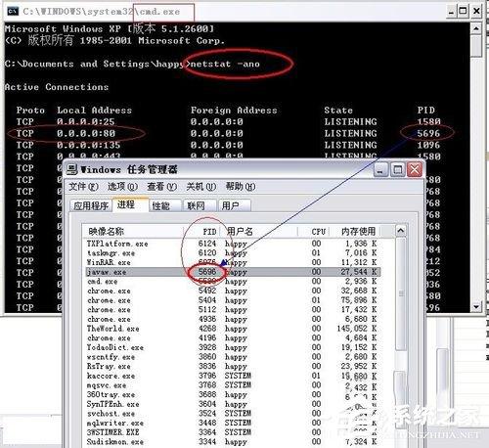Select the wscntfy.exe process row
Viewport: 489px width, 448px height.
click(x=232, y=357)
